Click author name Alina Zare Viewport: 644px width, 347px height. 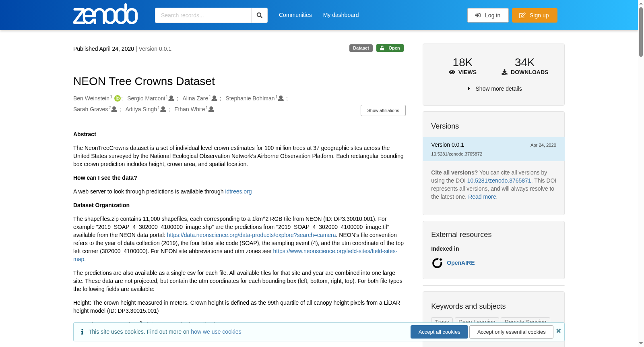click(195, 98)
